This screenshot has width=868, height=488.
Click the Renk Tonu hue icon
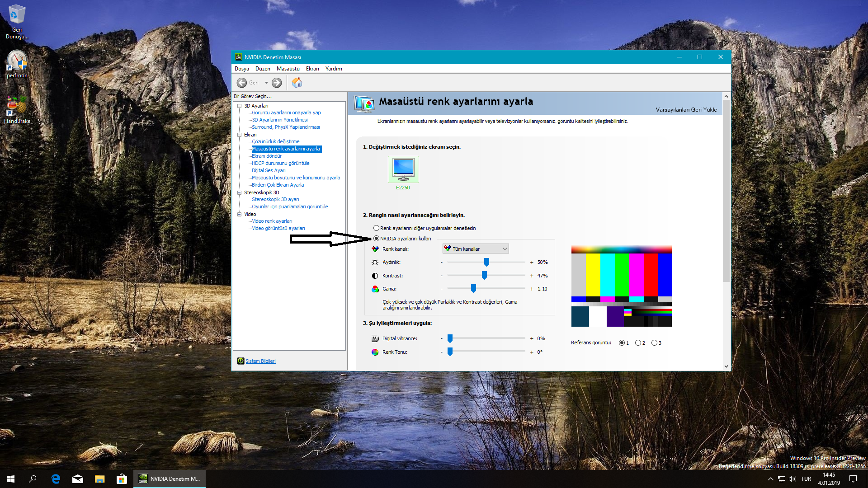(x=375, y=352)
